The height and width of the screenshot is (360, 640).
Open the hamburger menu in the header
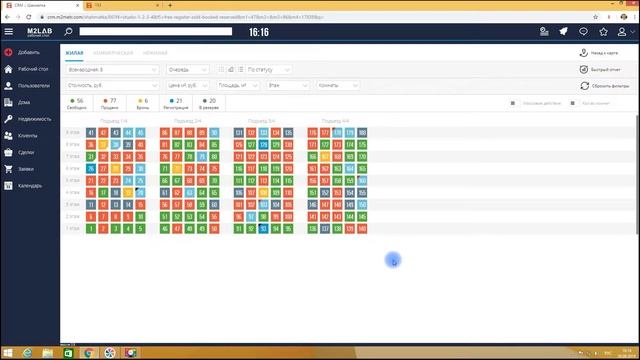pyautogui.click(x=9, y=32)
